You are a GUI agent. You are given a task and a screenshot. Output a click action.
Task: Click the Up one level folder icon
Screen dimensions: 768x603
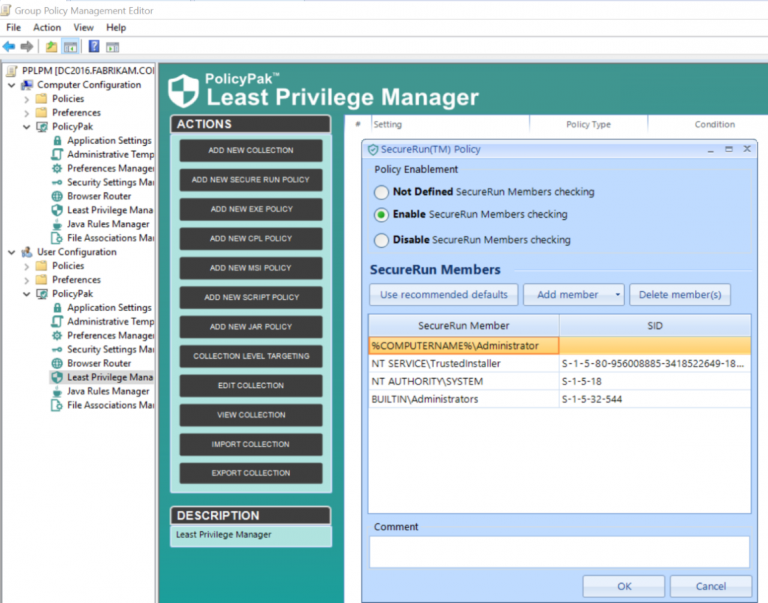(x=51, y=47)
